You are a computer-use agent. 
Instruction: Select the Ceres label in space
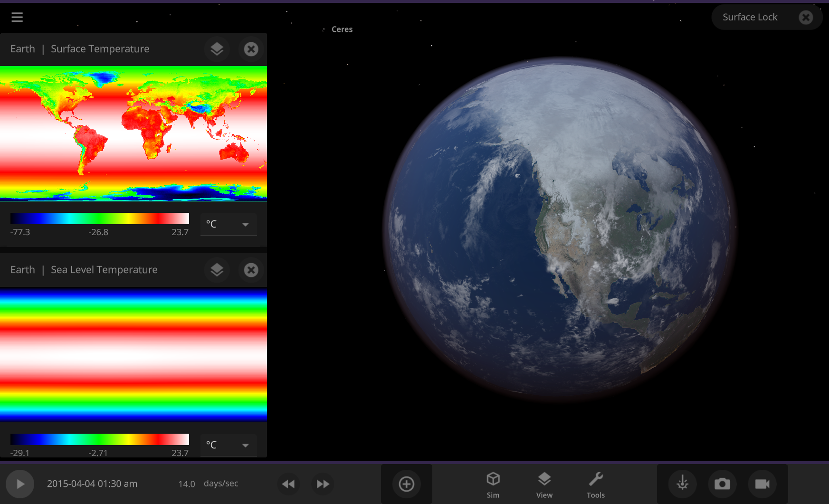coord(342,29)
